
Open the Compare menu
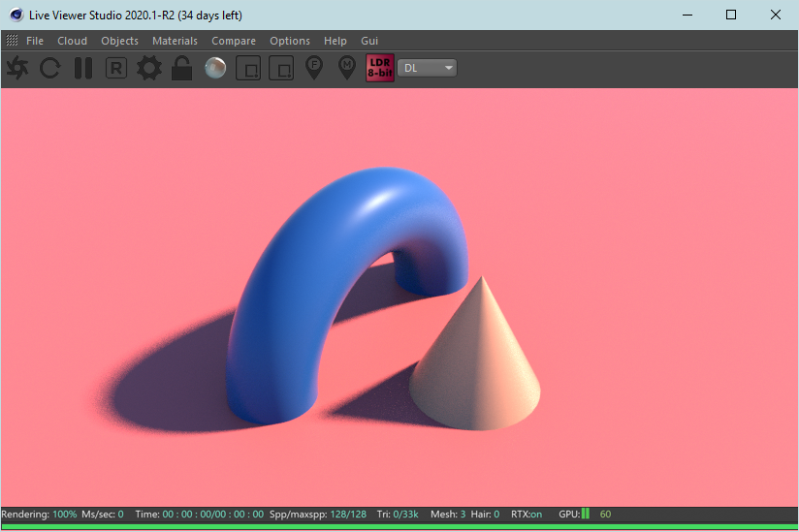click(x=234, y=41)
